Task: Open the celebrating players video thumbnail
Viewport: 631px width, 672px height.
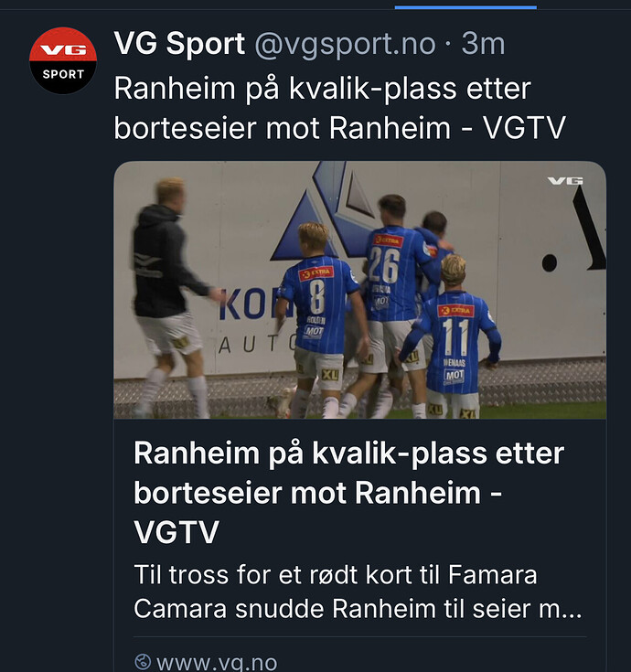Action: click(359, 290)
